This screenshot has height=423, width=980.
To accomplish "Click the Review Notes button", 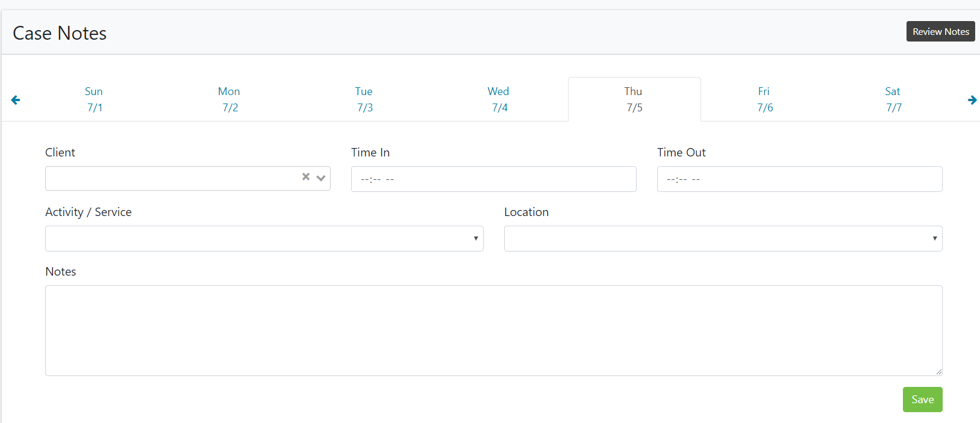I will [940, 32].
